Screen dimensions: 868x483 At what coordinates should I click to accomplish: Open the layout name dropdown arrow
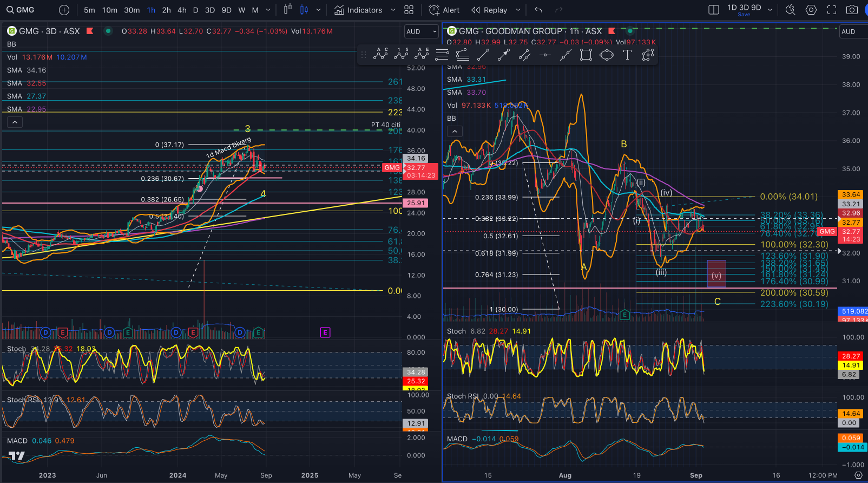[x=770, y=10]
